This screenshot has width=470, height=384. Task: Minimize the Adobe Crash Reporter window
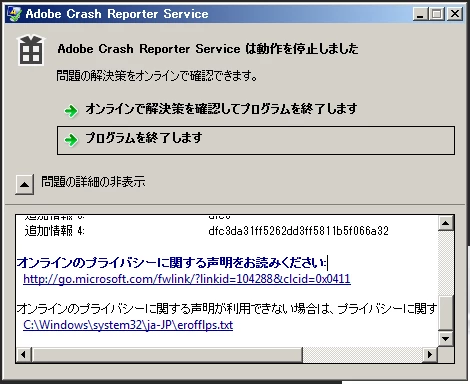420,14
